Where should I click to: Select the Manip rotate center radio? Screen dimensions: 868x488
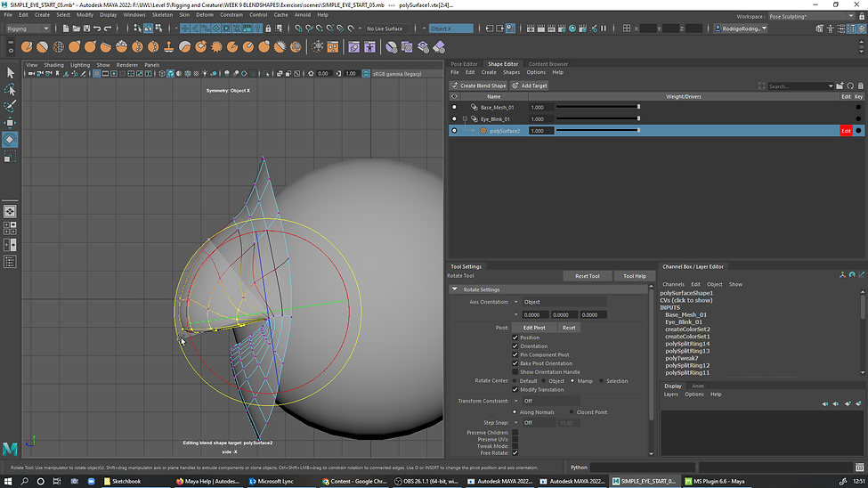click(x=572, y=381)
